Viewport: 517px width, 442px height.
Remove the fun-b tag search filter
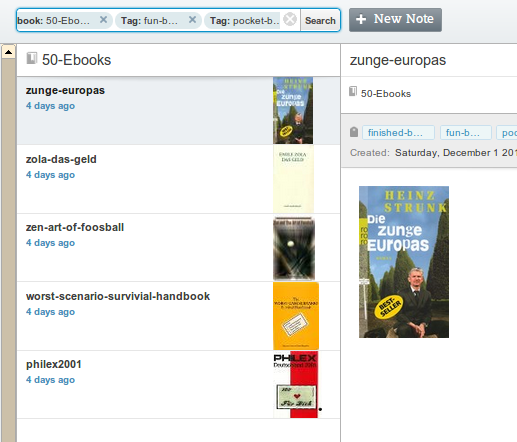click(192, 20)
